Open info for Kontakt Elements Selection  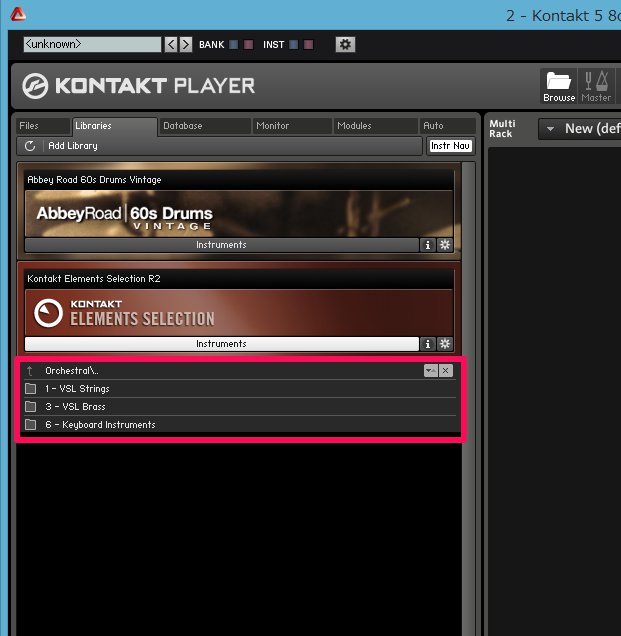tap(428, 344)
